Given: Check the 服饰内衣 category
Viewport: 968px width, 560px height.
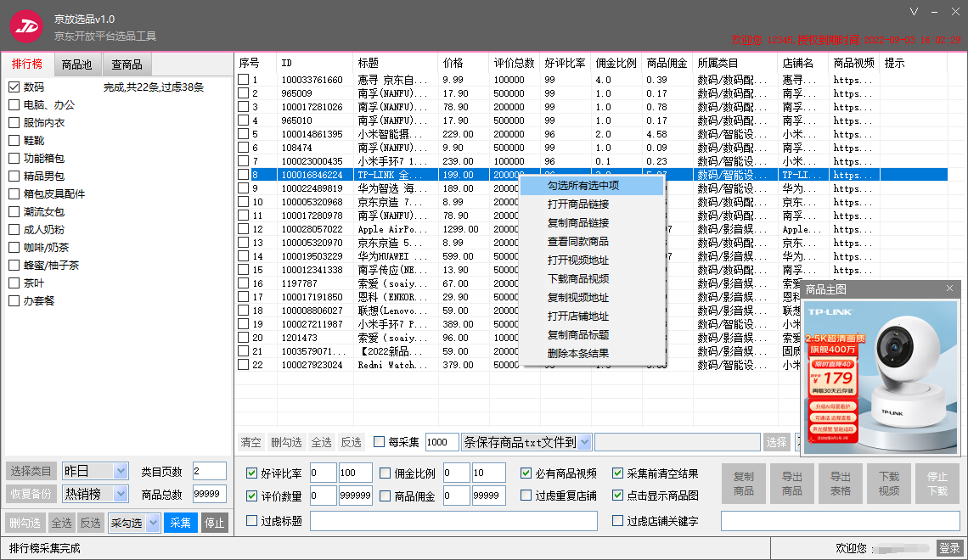Looking at the screenshot, I should pyautogui.click(x=14, y=123).
